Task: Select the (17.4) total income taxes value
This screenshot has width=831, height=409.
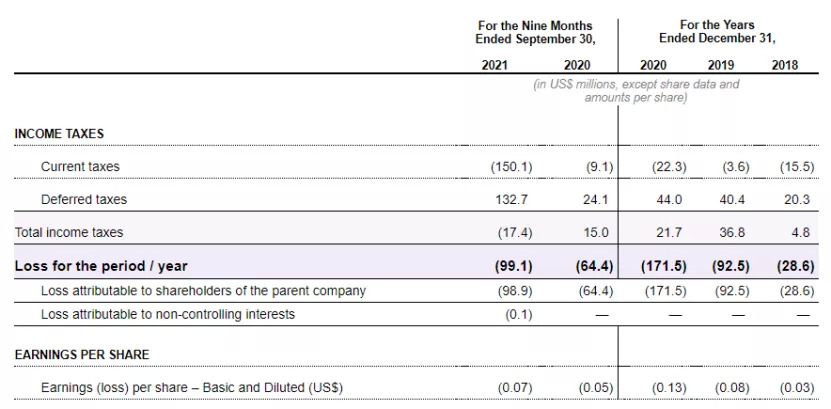Action: [x=514, y=233]
